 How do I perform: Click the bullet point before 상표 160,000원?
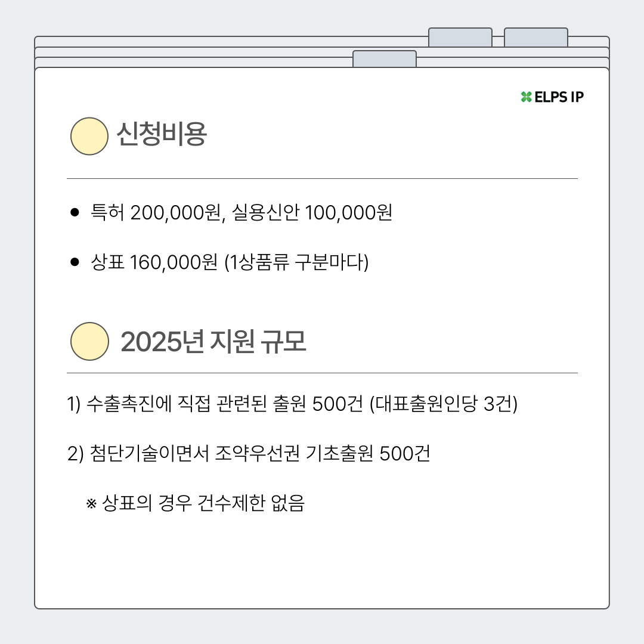tap(75, 262)
